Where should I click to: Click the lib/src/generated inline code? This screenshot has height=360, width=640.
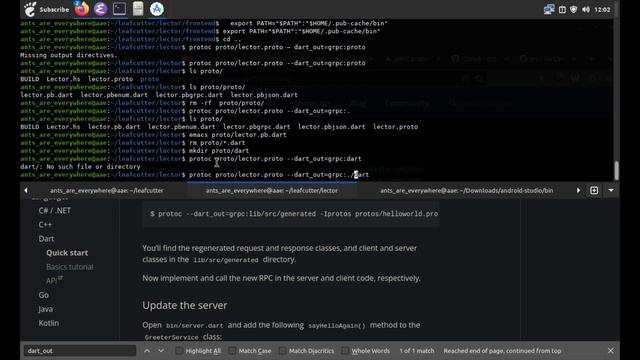click(x=226, y=260)
